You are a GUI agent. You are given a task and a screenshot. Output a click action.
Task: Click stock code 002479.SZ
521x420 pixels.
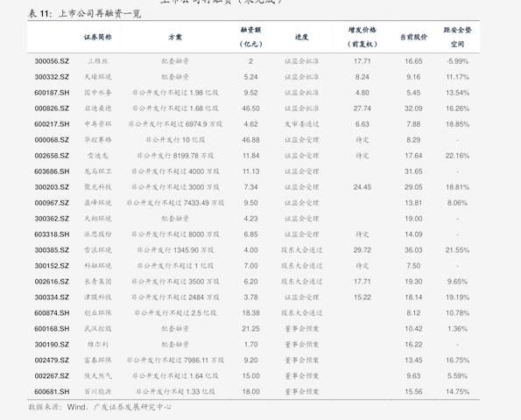coord(52,360)
